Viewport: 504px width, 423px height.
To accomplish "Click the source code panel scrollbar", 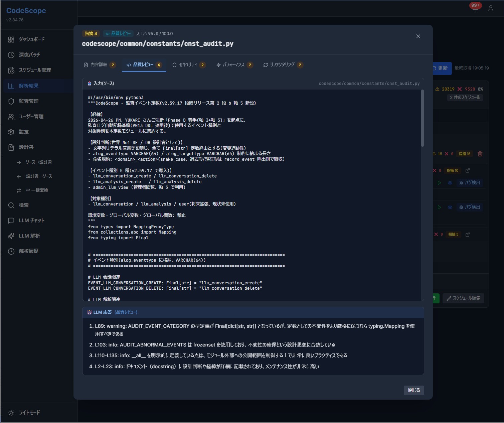I will [422, 118].
